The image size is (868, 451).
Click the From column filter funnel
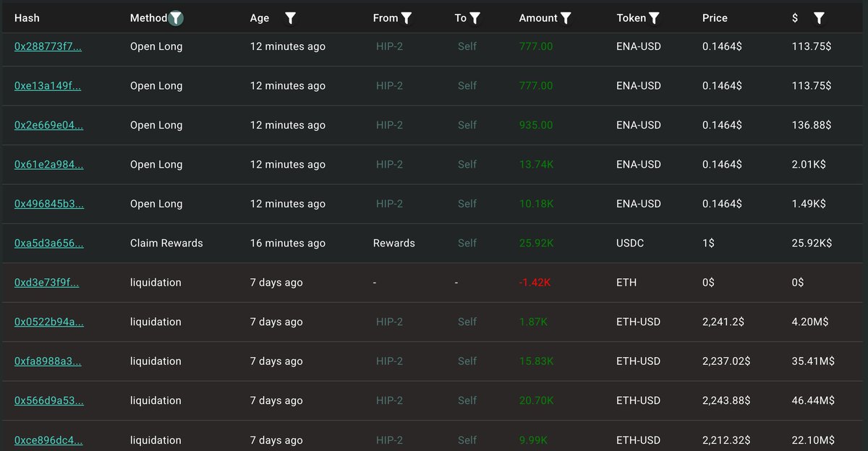407,18
